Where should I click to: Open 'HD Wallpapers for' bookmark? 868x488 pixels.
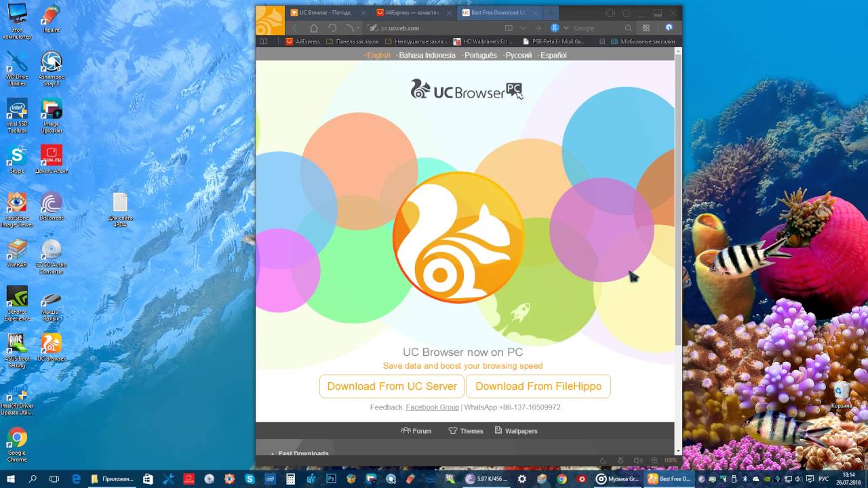(483, 41)
